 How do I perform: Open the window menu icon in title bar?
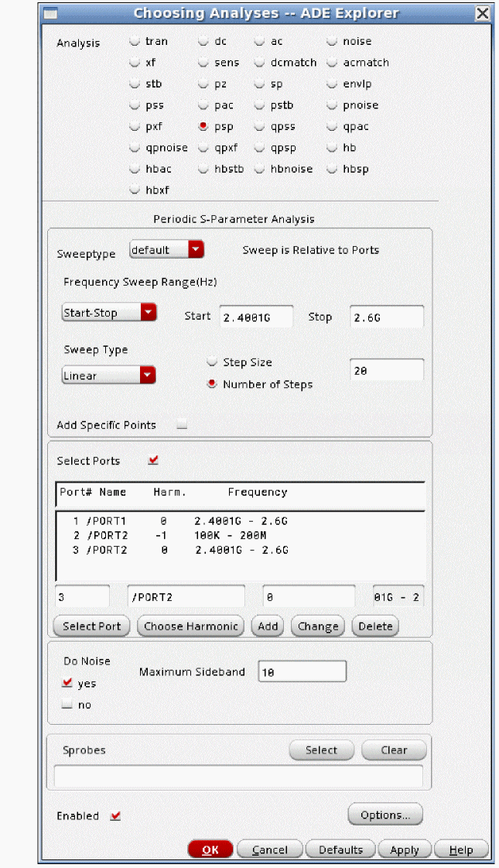point(50,12)
